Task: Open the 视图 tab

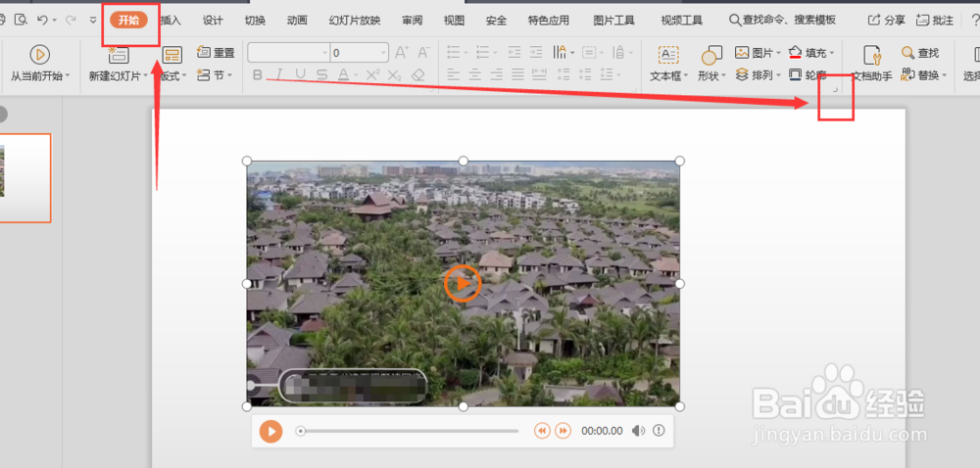Action: [455, 20]
